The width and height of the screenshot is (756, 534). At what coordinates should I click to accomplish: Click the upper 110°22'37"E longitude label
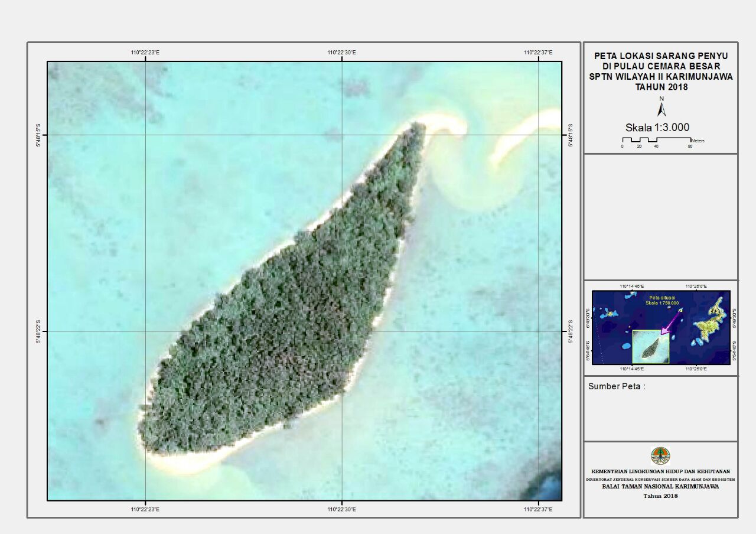[x=538, y=53]
